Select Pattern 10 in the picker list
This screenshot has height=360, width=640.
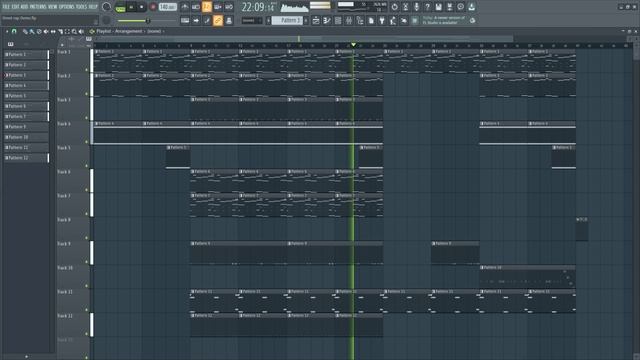tap(26, 137)
